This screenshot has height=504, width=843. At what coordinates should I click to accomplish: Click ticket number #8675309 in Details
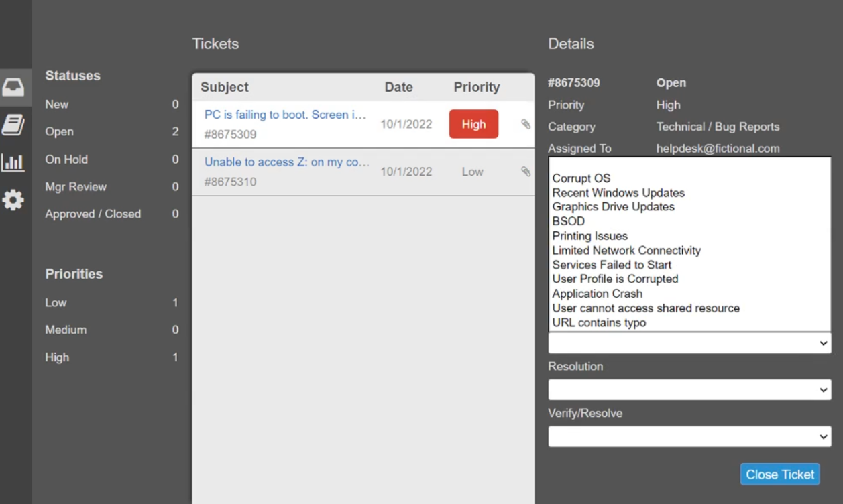(573, 83)
